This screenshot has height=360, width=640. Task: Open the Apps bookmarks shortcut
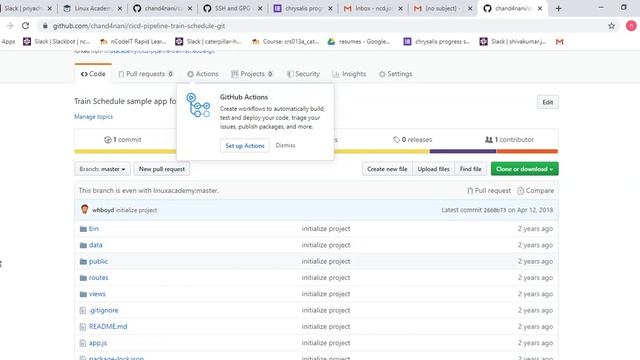tap(8, 42)
